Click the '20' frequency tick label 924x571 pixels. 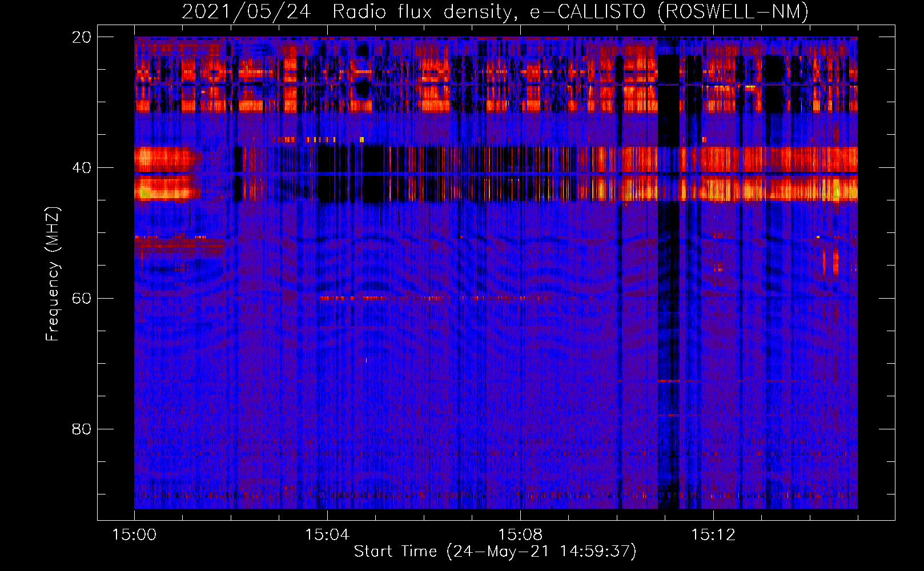pyautogui.click(x=82, y=37)
